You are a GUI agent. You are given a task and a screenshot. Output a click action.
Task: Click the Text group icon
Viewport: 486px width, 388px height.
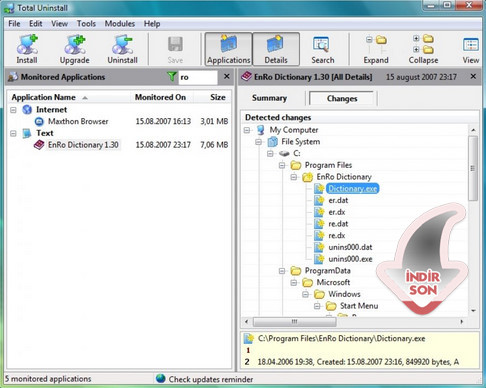tap(27, 133)
